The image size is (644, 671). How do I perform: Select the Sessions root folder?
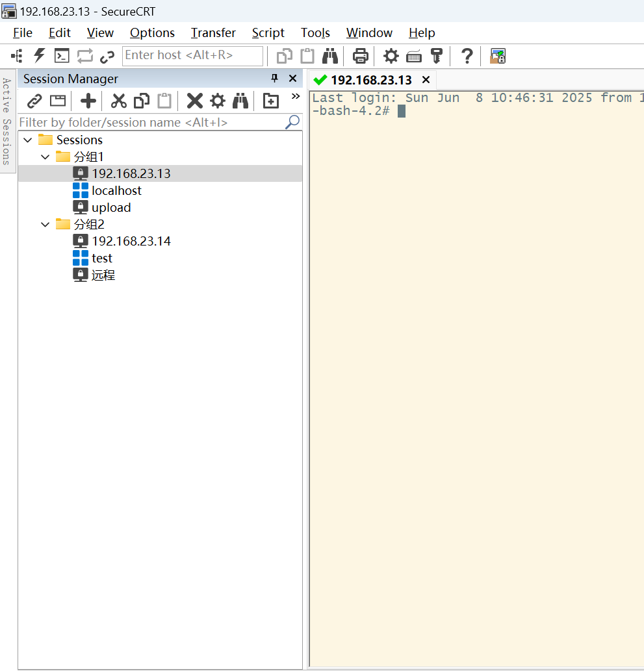tap(79, 140)
